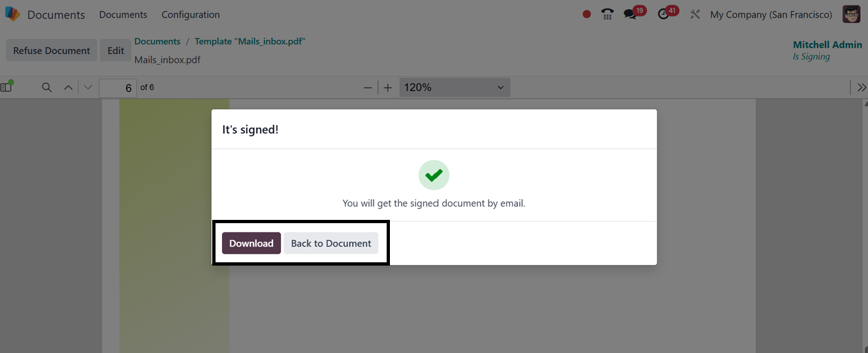Image resolution: width=868 pixels, height=353 pixels.
Task: Click the Back to Document button
Action: [330, 243]
